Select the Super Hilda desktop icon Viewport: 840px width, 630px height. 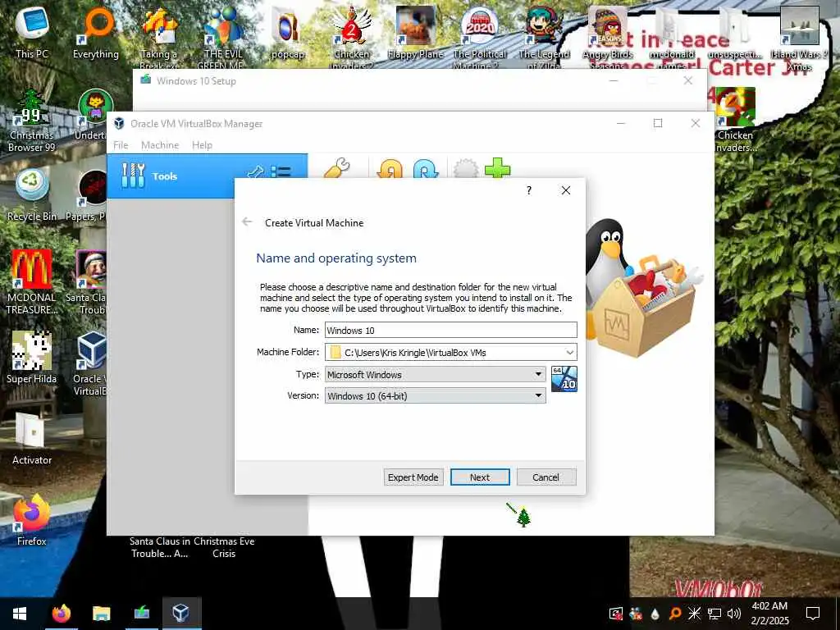32,357
